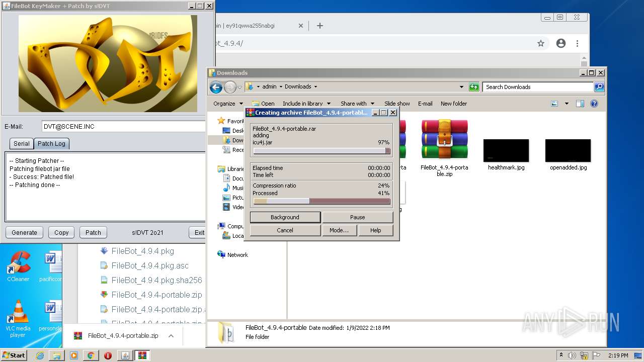
Task: Open the chevron menu of downloaded zip in Chrome
Action: click(x=171, y=336)
